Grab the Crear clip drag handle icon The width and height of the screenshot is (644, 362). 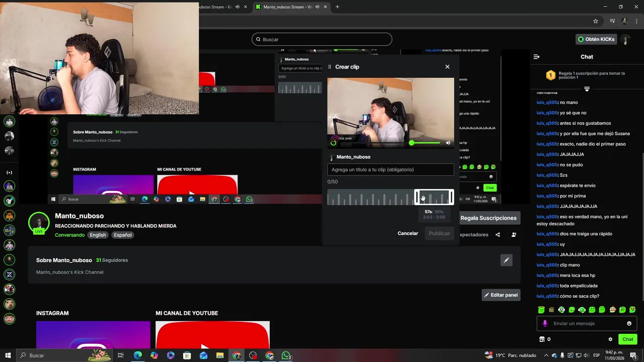click(x=330, y=67)
